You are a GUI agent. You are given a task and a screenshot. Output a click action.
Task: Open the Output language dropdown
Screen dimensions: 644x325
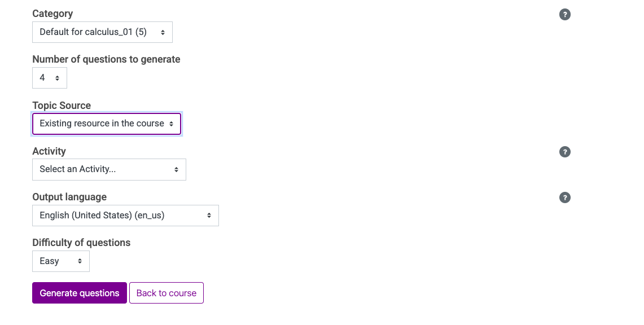[x=125, y=216]
